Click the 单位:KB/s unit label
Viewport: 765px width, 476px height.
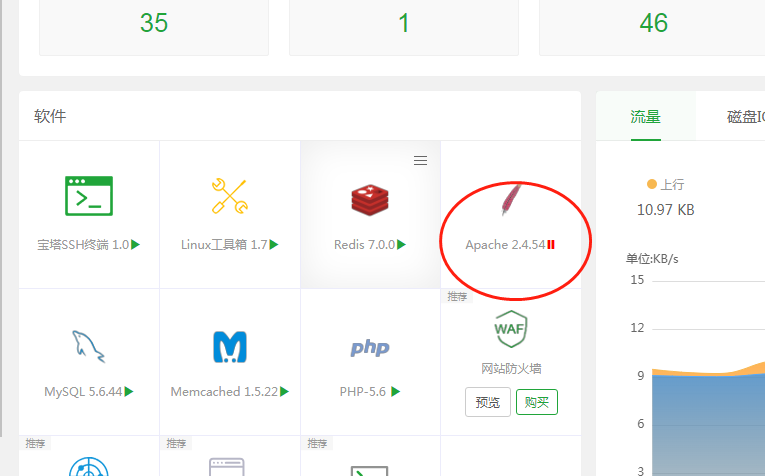point(652,258)
